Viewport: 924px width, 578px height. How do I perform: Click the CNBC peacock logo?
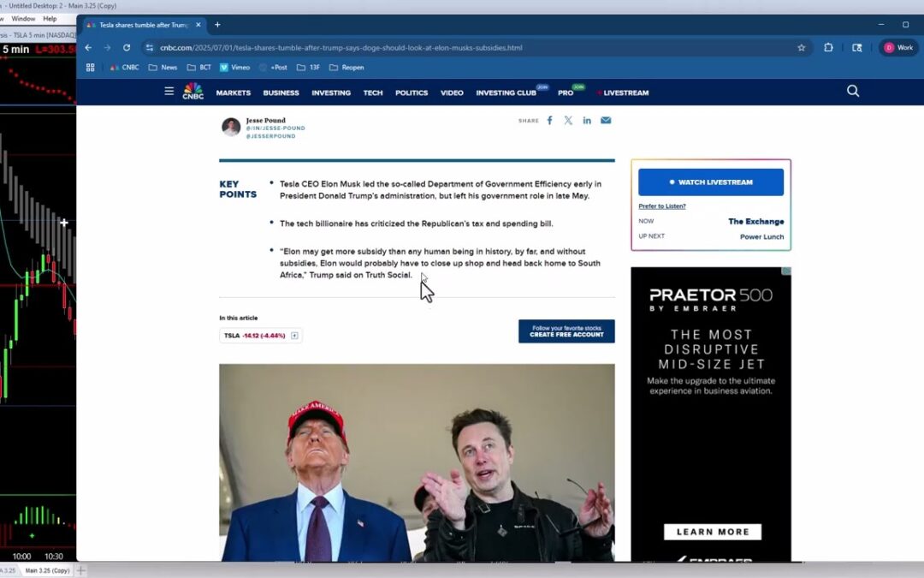tap(193, 91)
